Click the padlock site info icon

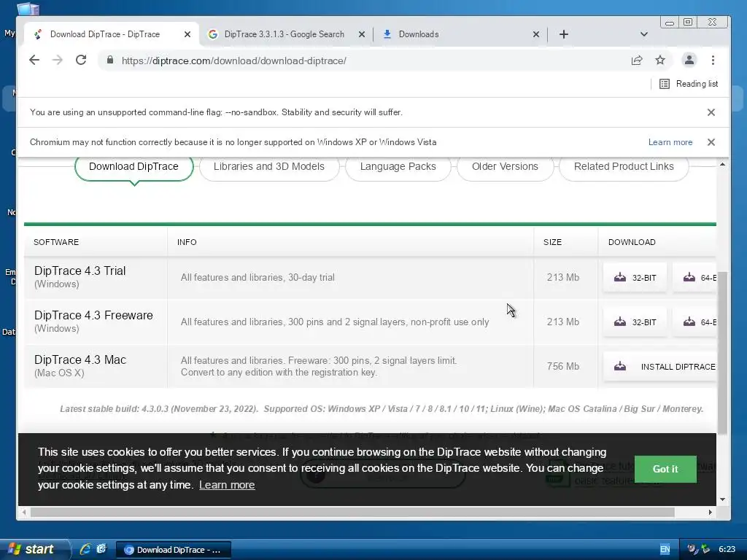pos(110,60)
